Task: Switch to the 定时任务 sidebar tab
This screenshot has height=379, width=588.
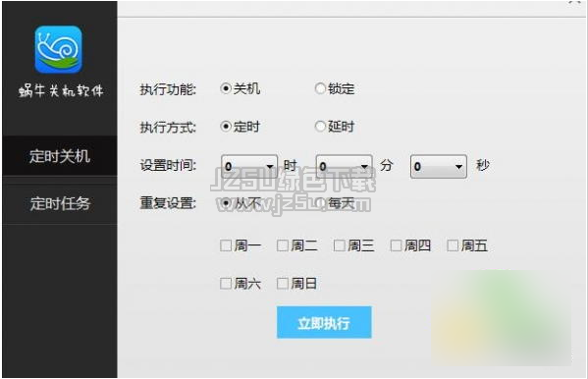Action: click(60, 203)
